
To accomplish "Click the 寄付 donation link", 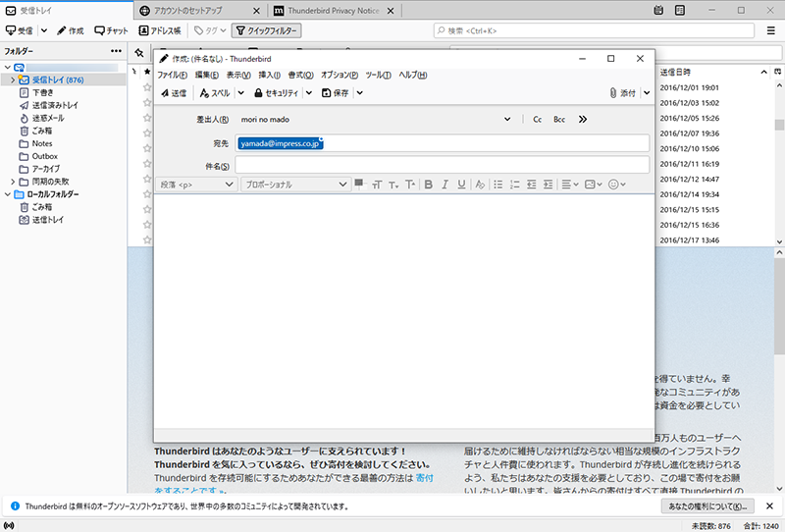I will coord(424,478).
